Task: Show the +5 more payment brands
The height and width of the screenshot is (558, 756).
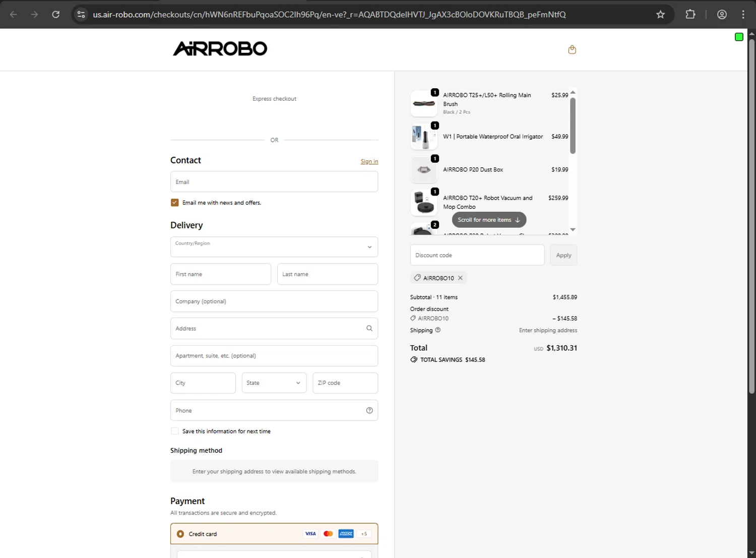Action: 364,534
